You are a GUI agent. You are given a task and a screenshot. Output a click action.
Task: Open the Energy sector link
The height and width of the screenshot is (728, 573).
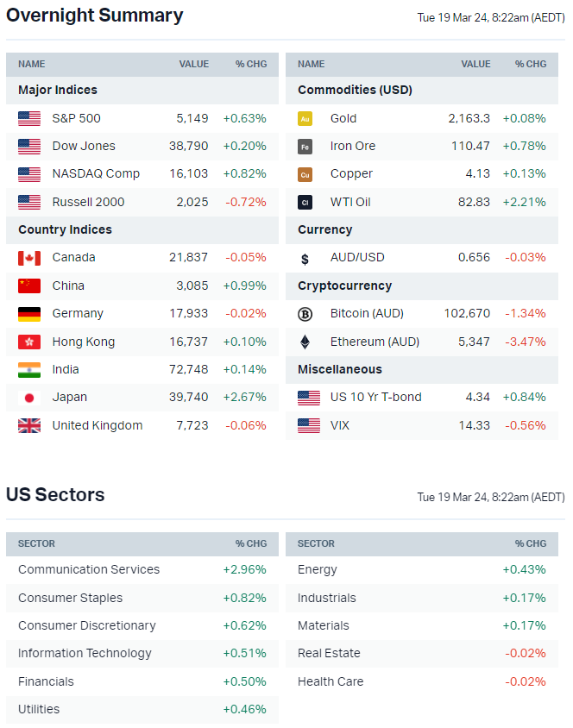tap(318, 569)
